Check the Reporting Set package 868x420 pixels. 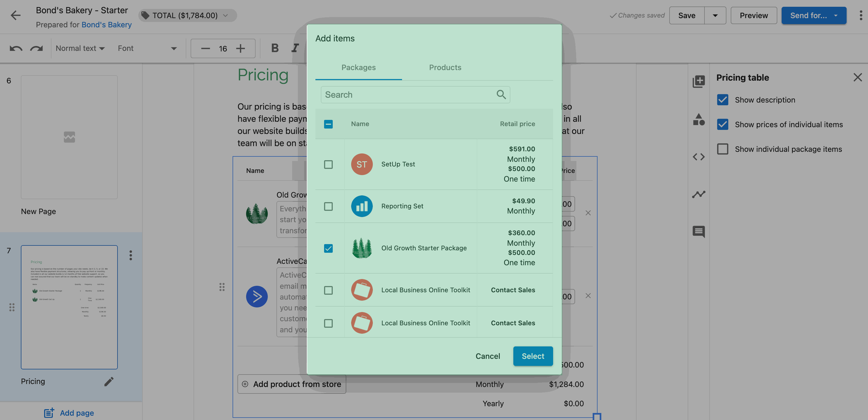click(x=328, y=206)
